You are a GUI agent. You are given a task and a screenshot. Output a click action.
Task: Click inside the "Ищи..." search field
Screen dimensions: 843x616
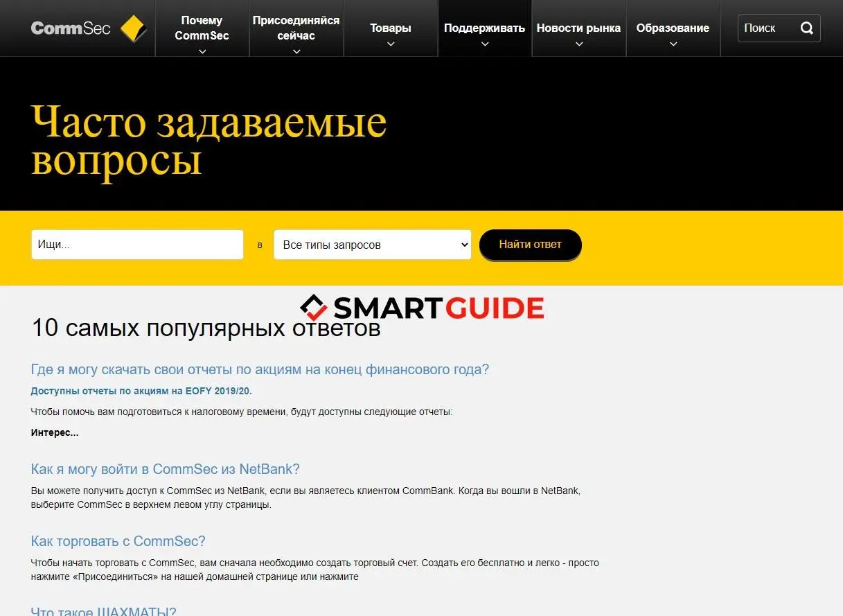[136, 244]
